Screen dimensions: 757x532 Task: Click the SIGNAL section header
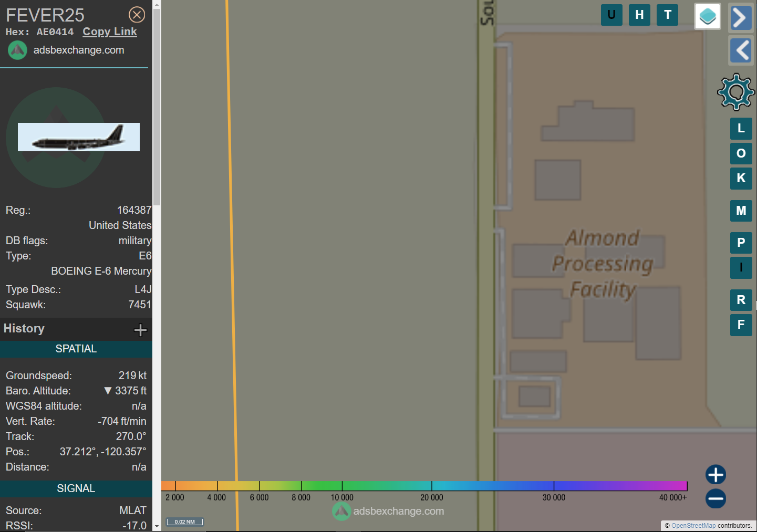click(x=76, y=488)
